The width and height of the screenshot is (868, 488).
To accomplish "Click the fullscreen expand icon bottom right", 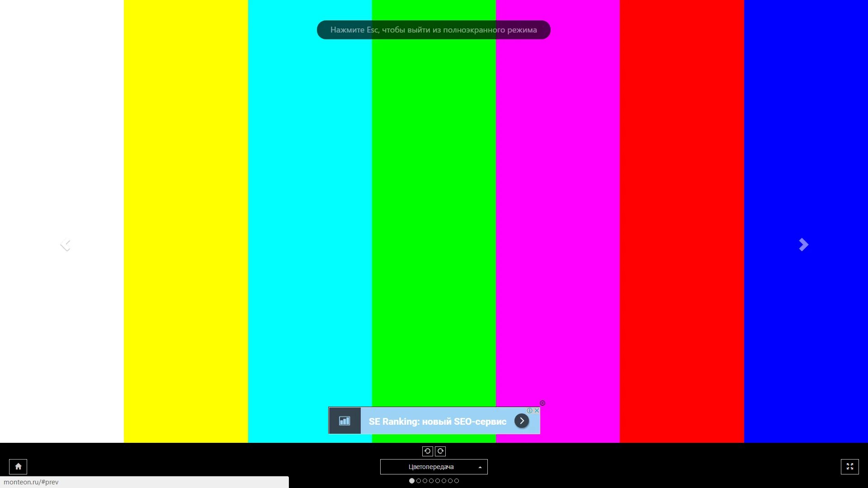I will point(849,466).
